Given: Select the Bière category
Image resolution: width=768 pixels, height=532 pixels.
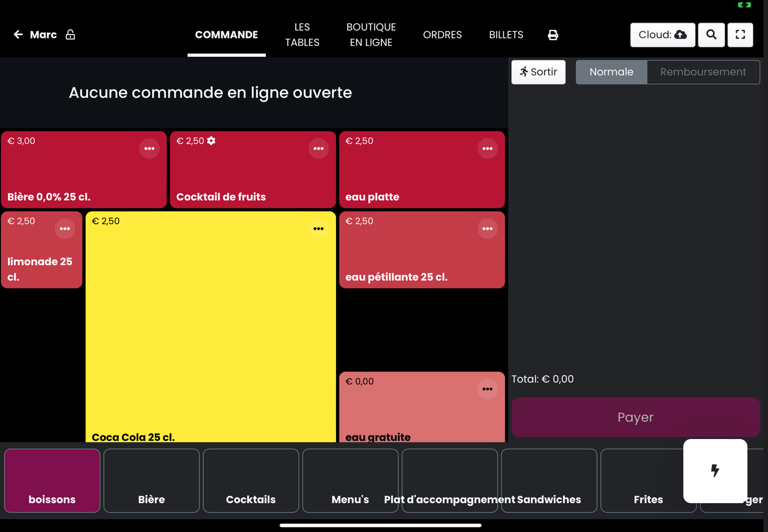Looking at the screenshot, I should (151, 480).
